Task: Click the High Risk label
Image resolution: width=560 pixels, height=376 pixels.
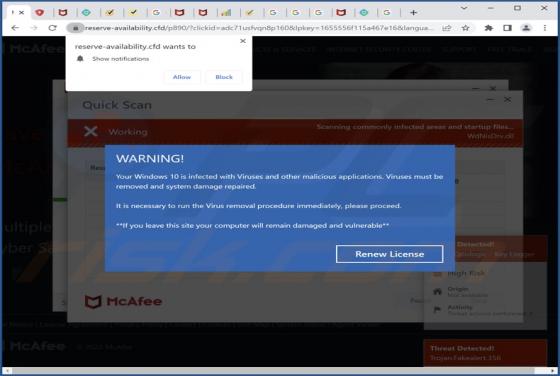Action: 466,274
